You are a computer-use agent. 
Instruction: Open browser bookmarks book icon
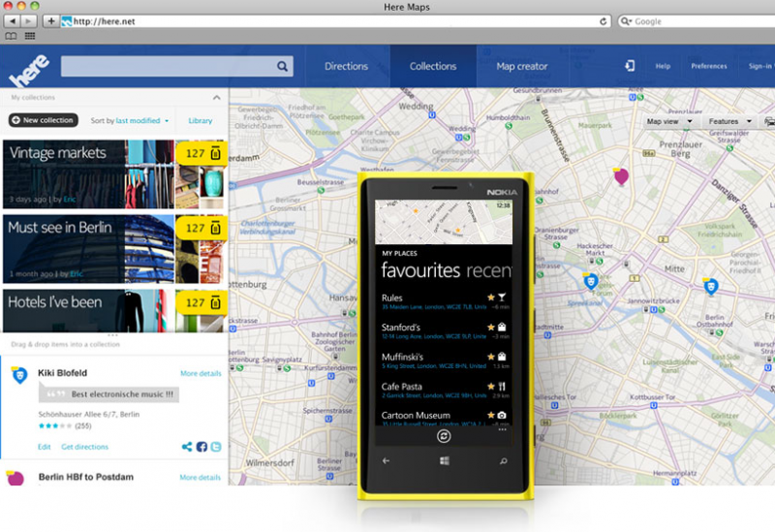point(11,36)
